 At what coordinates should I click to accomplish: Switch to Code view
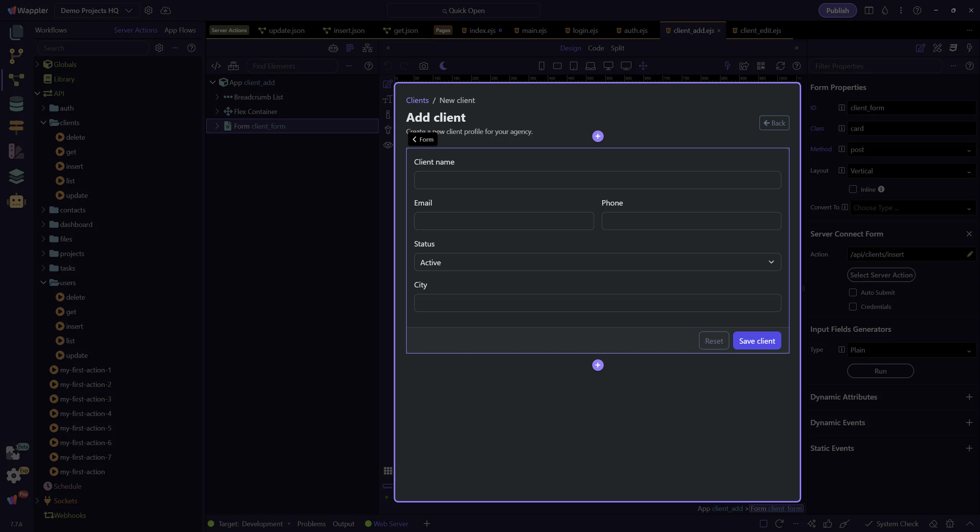[596, 48]
